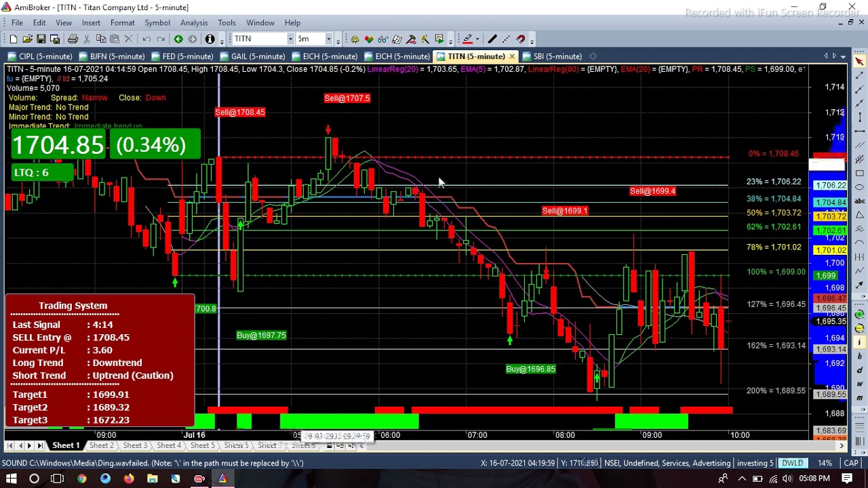Click the Redo arrow icon

161,39
